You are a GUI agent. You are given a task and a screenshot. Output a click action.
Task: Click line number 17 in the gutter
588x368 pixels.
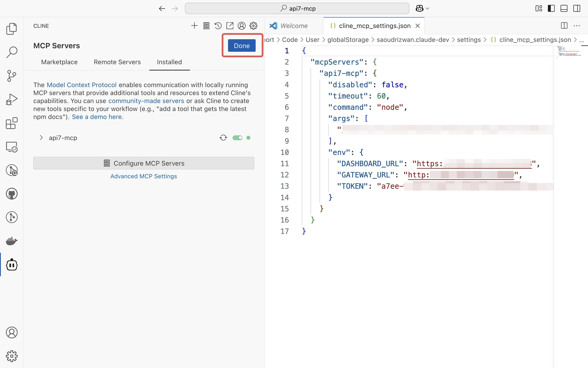(x=285, y=231)
